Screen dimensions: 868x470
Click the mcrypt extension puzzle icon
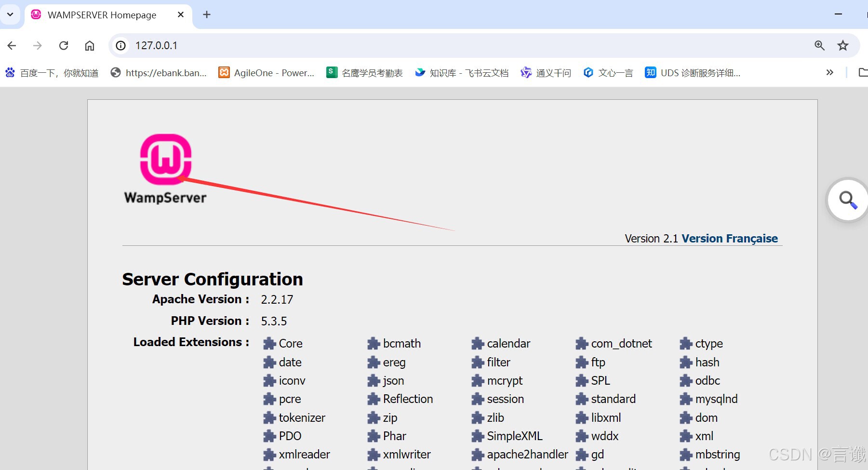(x=478, y=381)
